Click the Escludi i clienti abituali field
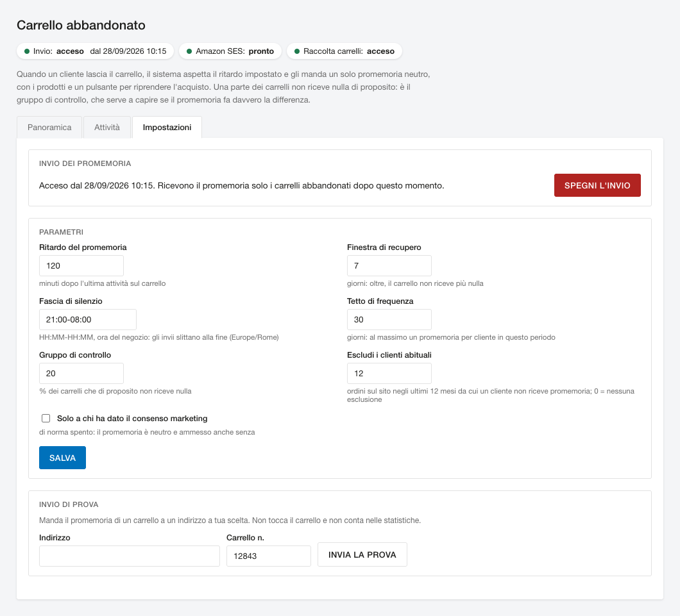The image size is (680, 616). click(389, 373)
